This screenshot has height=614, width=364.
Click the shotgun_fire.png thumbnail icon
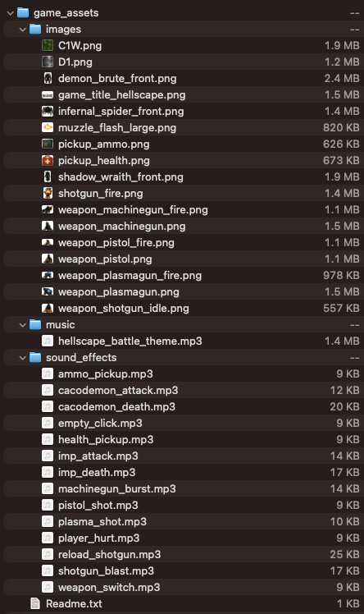pyautogui.click(x=48, y=194)
